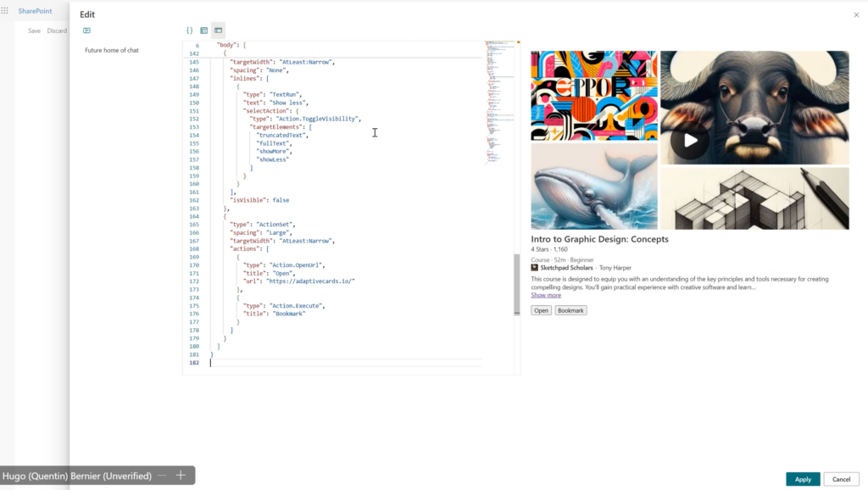Switch to the JSON braces code view
Image resolution: width=868 pixels, height=490 pixels.
click(189, 31)
